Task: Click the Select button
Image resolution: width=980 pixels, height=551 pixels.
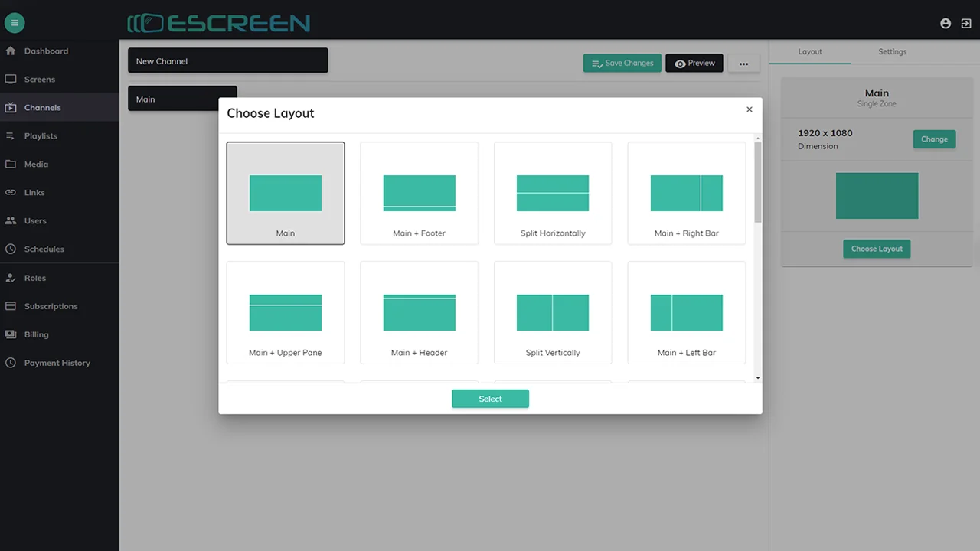Action: coord(490,399)
